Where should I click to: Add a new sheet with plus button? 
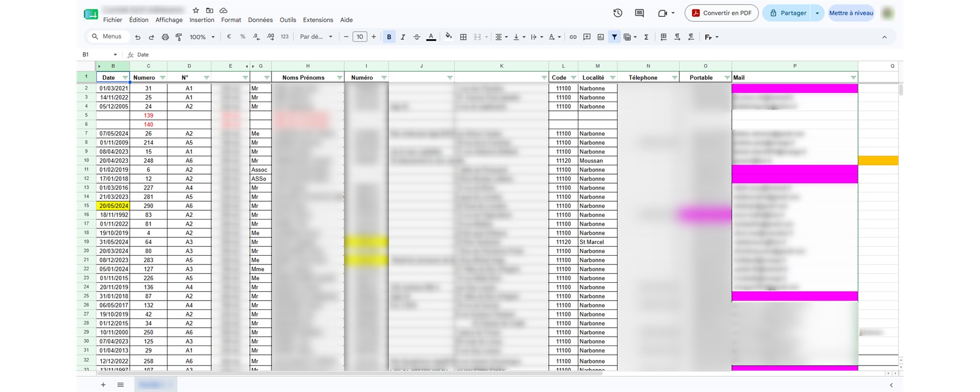pyautogui.click(x=103, y=385)
